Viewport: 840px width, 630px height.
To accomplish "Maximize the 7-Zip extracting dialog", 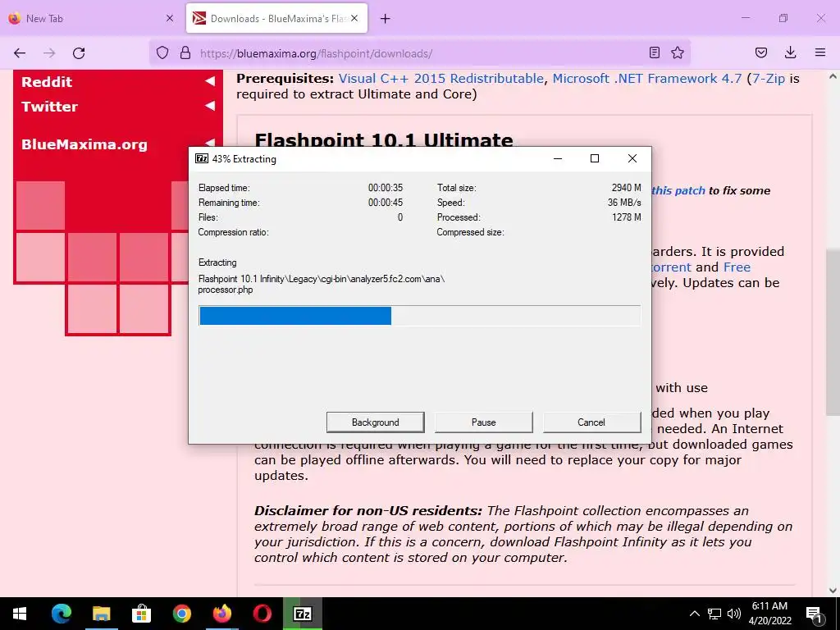I will [x=595, y=158].
